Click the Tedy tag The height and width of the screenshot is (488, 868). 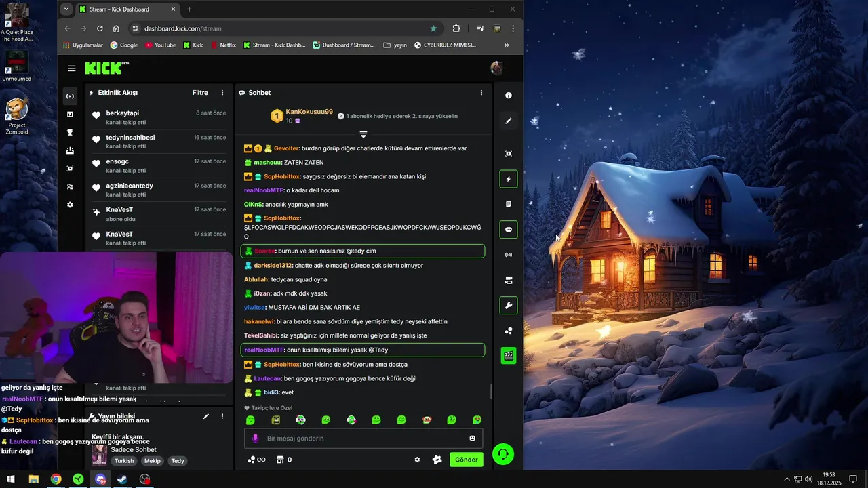click(178, 461)
